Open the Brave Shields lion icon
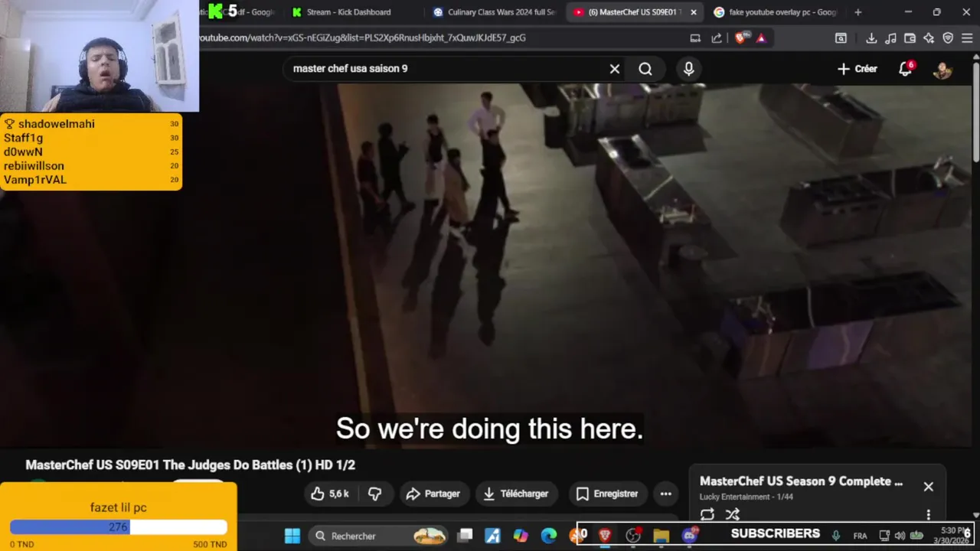Viewport: 980px width, 551px height. click(x=740, y=38)
